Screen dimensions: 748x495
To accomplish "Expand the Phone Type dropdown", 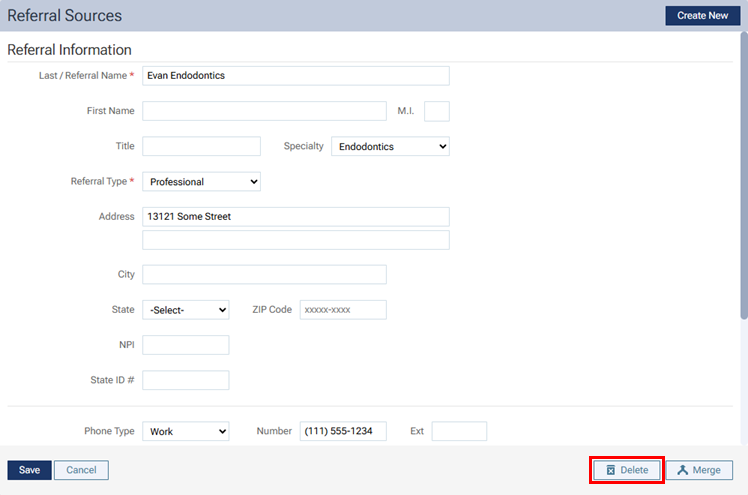I will (x=185, y=432).
